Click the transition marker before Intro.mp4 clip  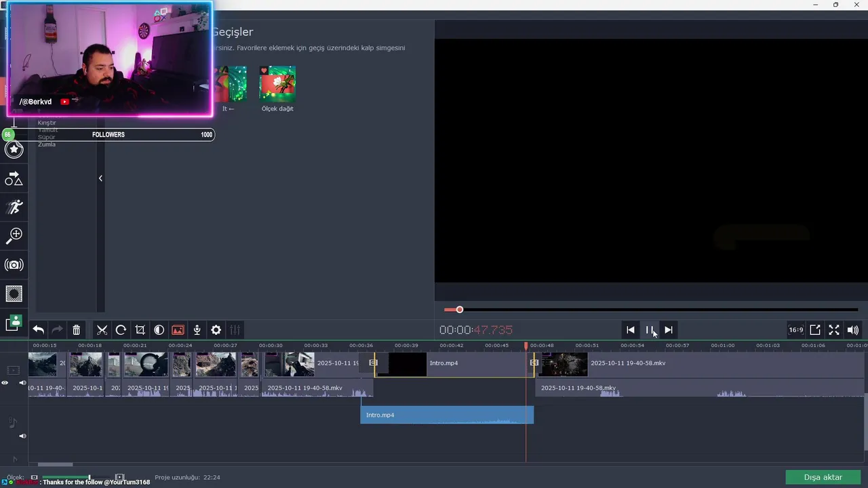tap(373, 363)
